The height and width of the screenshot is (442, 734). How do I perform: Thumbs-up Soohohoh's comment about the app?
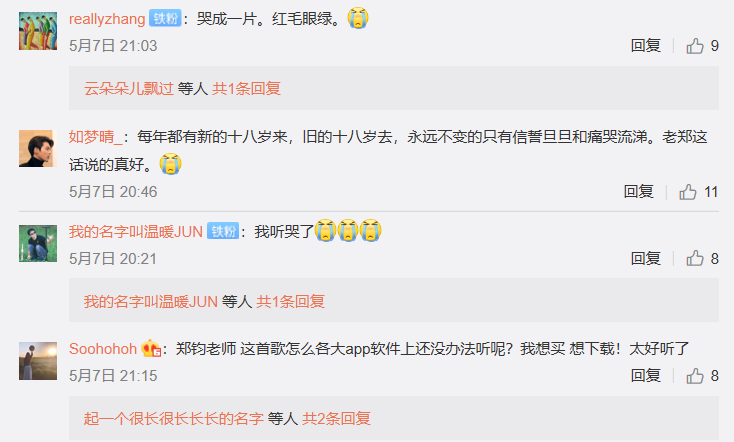point(695,376)
